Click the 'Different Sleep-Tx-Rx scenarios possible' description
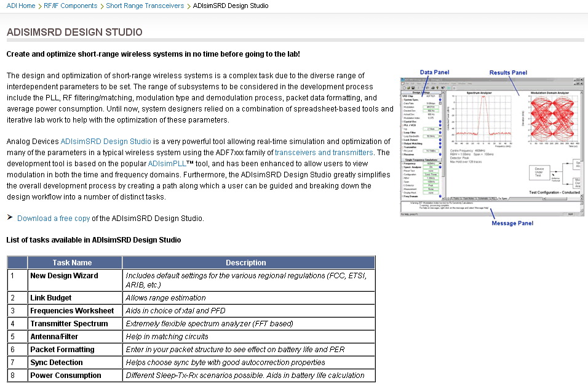Image resolution: width=588 pixels, height=386 pixels. 248,376
